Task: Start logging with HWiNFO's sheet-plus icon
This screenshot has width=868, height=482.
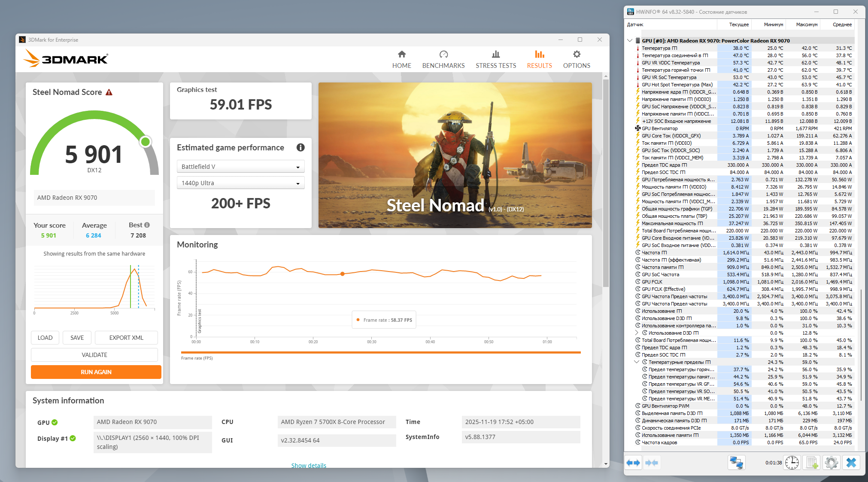Action: click(812, 463)
